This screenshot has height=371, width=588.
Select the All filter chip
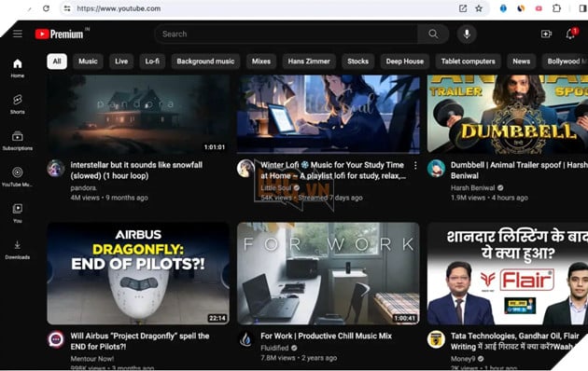[x=57, y=62]
